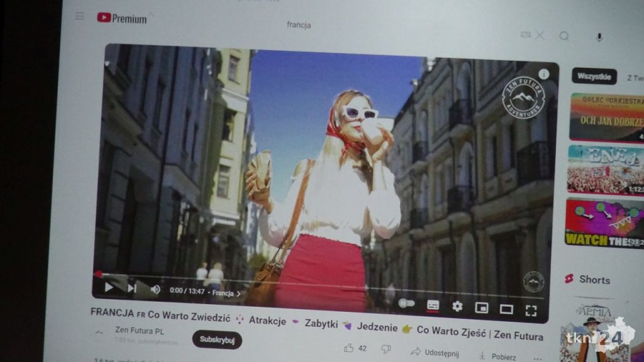This screenshot has width=644, height=362.
Task: Enable miniplayer mode
Action: point(482,307)
